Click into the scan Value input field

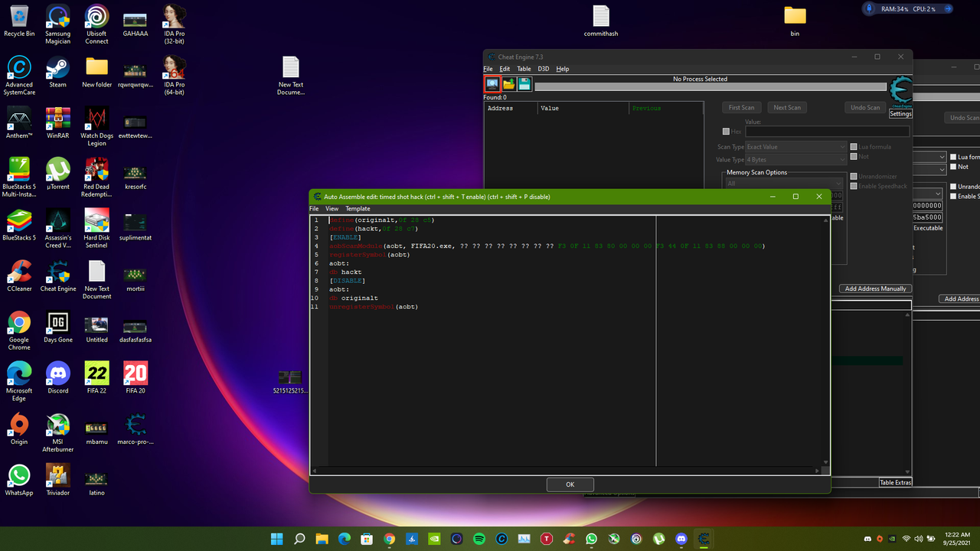(827, 132)
